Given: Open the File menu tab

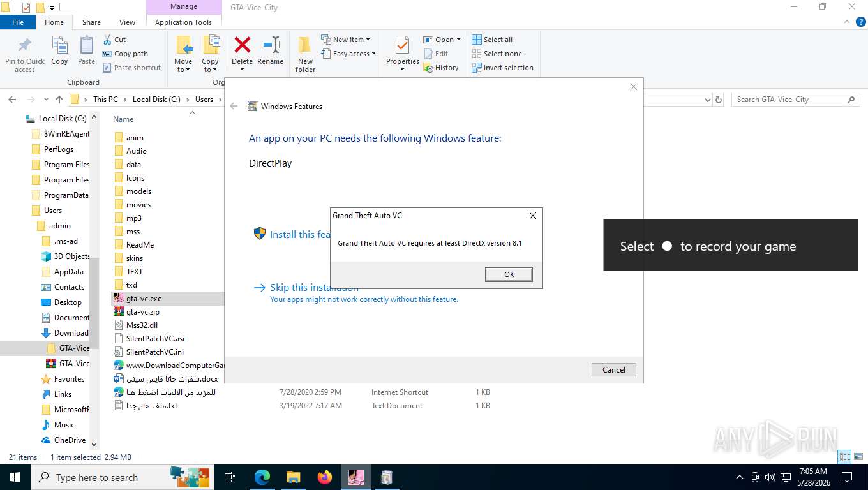Looking at the screenshot, I should [18, 22].
